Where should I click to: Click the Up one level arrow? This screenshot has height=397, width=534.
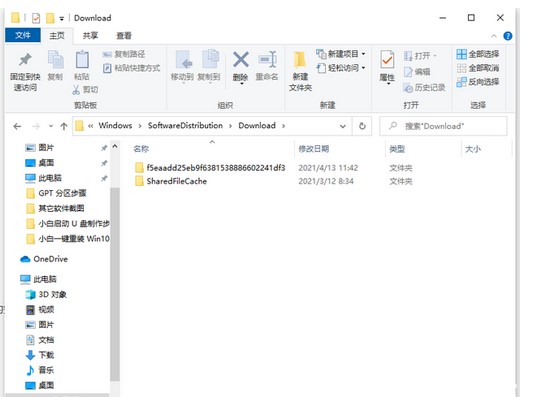[x=64, y=126]
